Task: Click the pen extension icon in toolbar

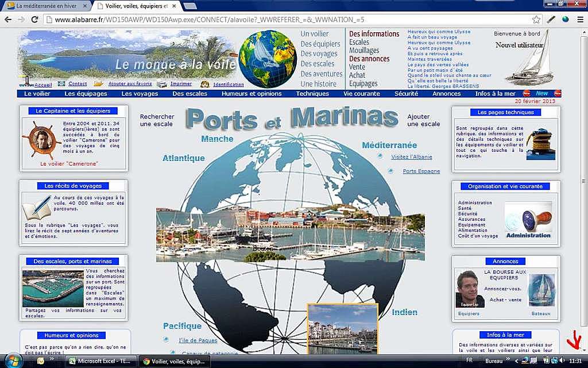Action: tap(551, 20)
